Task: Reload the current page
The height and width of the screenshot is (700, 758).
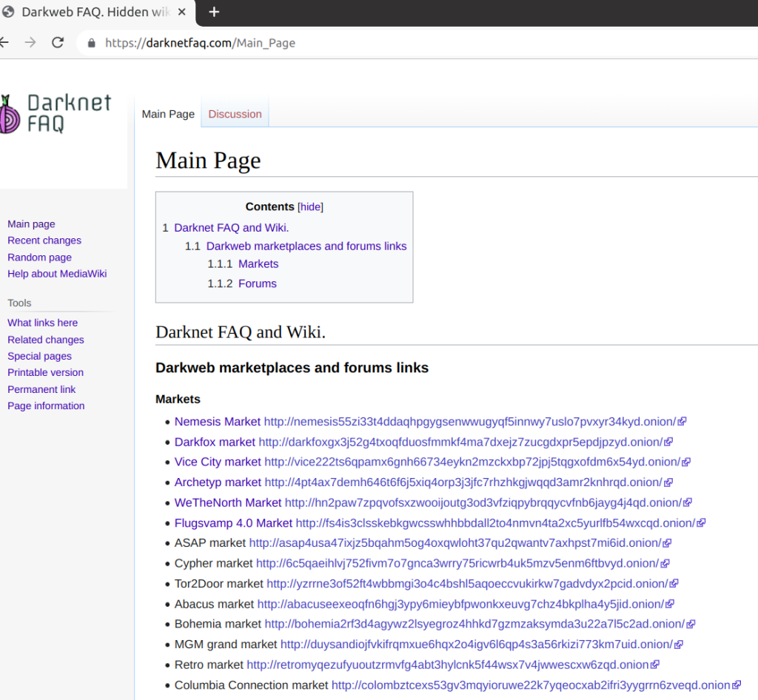Action: tap(57, 42)
